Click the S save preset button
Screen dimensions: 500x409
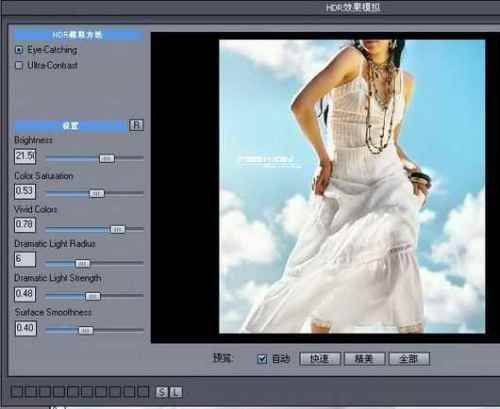tap(162, 392)
